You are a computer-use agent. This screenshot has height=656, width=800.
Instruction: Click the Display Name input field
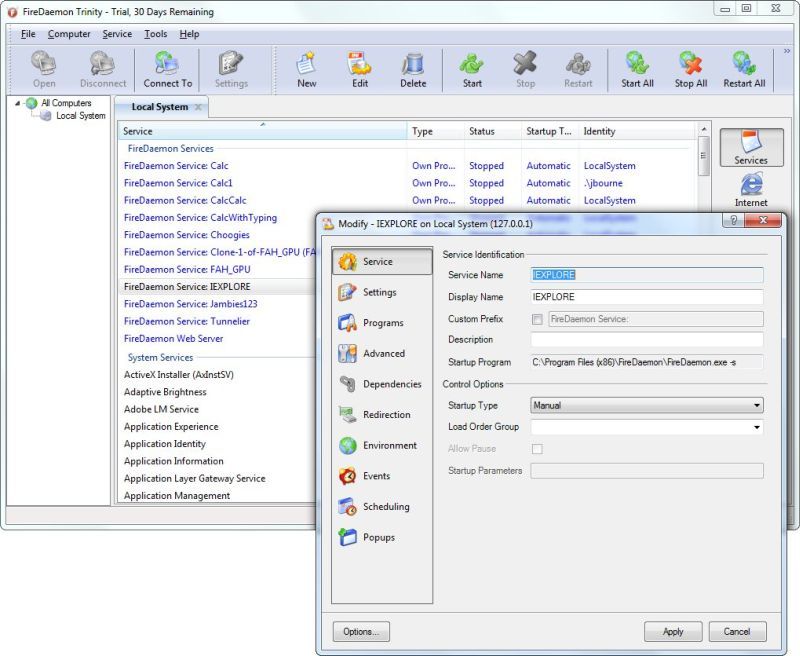[x=647, y=297]
